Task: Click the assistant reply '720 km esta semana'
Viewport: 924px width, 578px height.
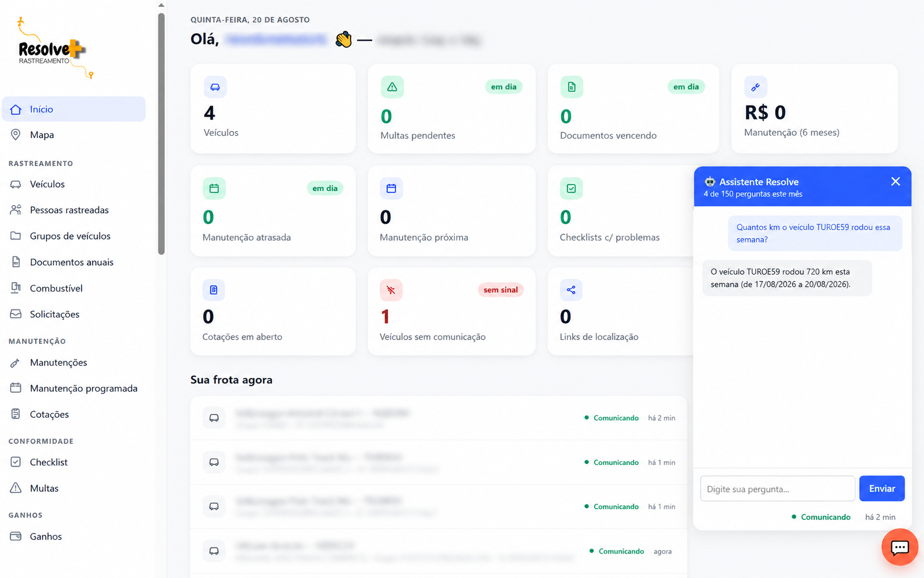Action: (x=787, y=278)
